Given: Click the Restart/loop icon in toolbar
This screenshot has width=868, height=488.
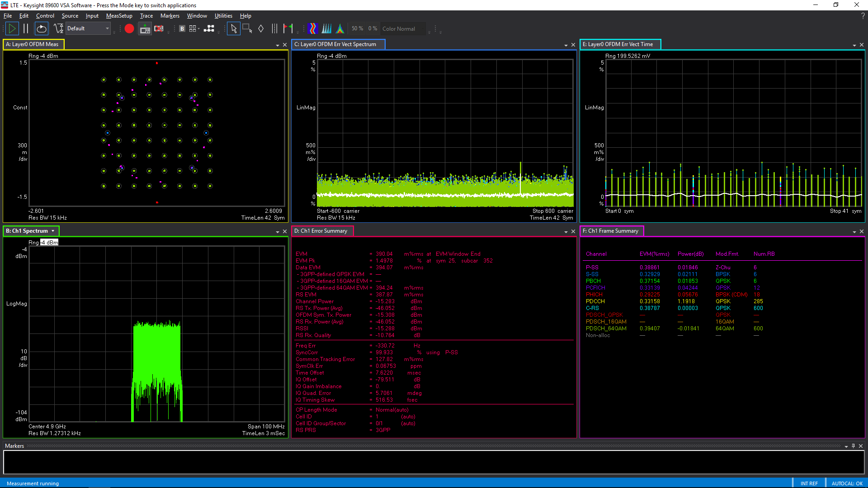Looking at the screenshot, I should (x=41, y=28).
